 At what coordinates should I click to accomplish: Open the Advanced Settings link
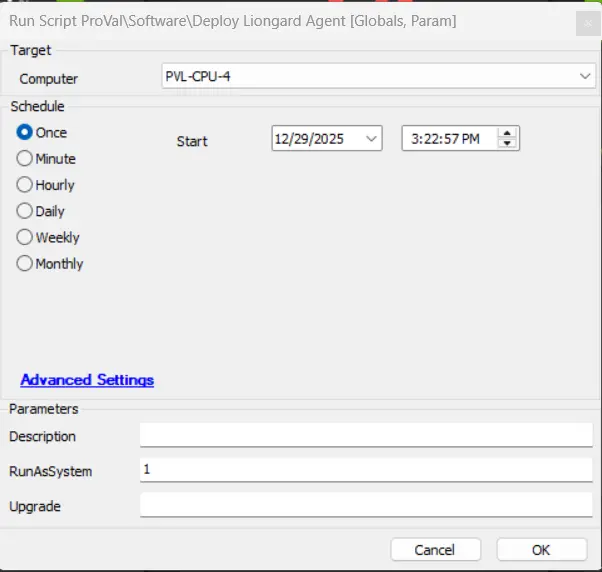[87, 380]
